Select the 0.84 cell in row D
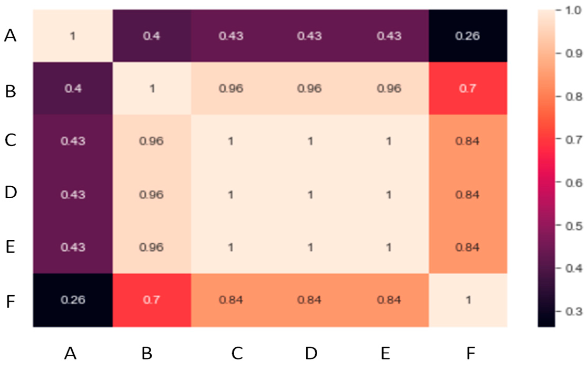The height and width of the screenshot is (368, 588). [468, 194]
